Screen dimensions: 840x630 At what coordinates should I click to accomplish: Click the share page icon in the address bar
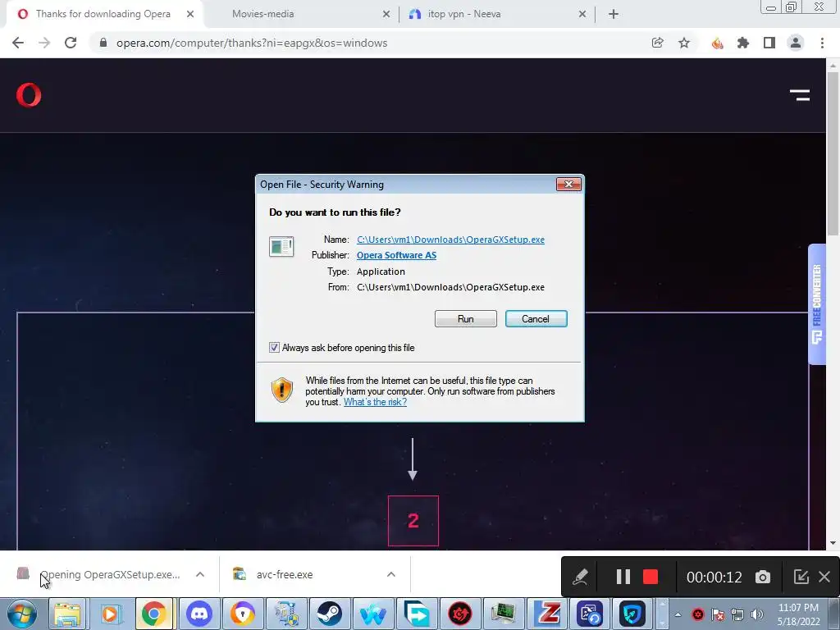pos(657,43)
